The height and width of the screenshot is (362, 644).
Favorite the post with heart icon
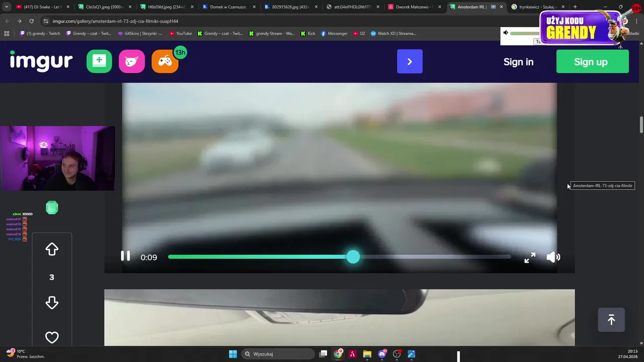pyautogui.click(x=52, y=337)
